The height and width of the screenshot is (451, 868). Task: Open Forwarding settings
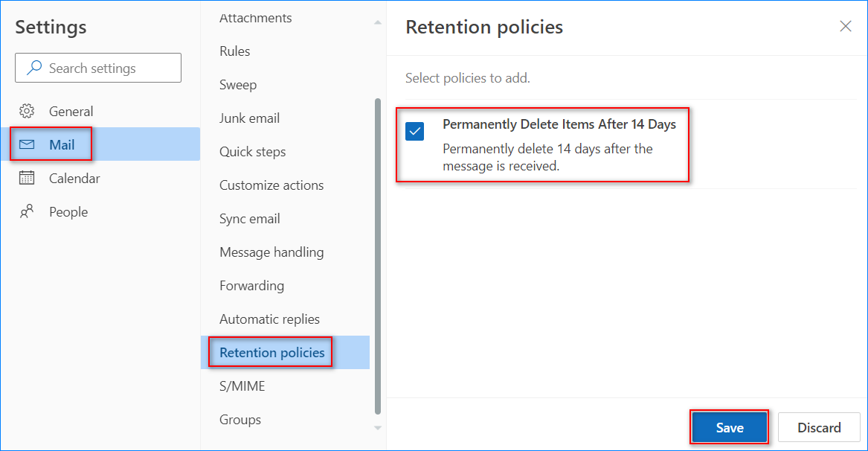coord(251,286)
